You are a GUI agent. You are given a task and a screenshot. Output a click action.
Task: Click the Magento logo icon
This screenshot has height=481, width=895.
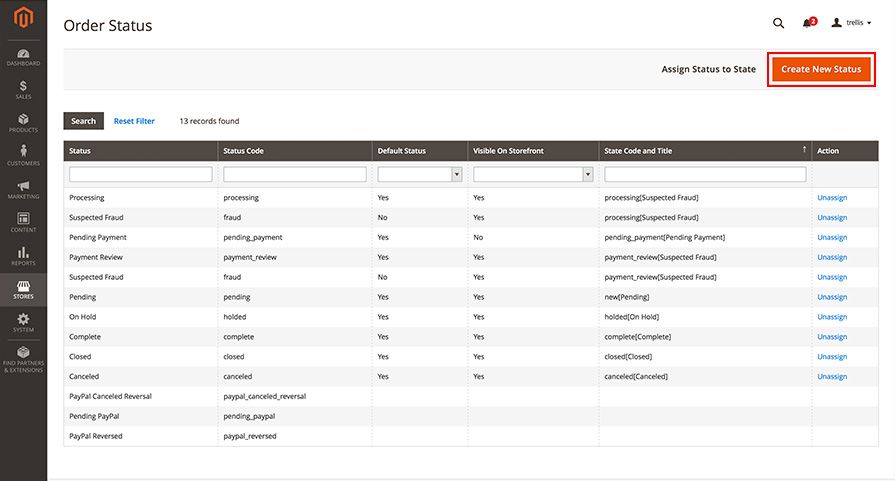23,18
